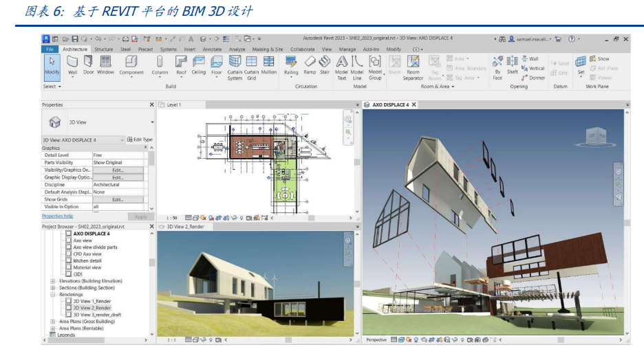This screenshot has height=347, width=644.
Task: Select the Curtain Grid tool
Action: click(251, 67)
